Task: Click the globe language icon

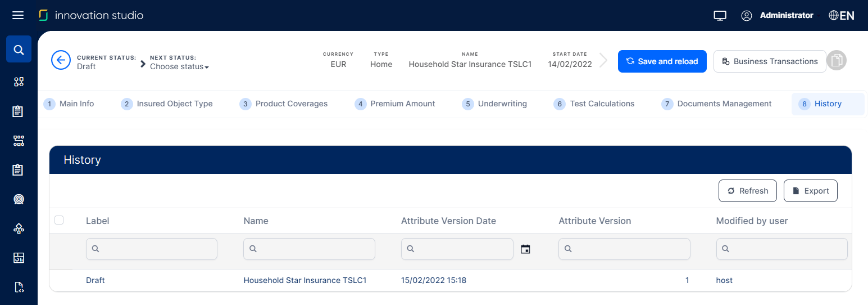Action: (834, 16)
